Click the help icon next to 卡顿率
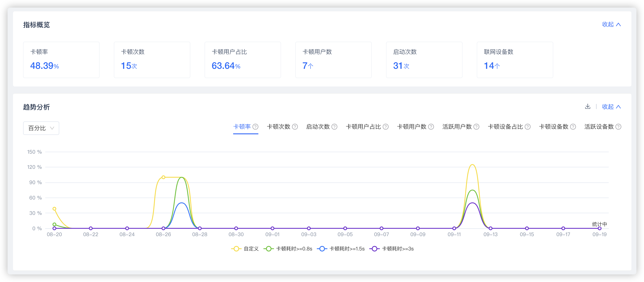Screen dimensions: 644x282 tap(255, 127)
